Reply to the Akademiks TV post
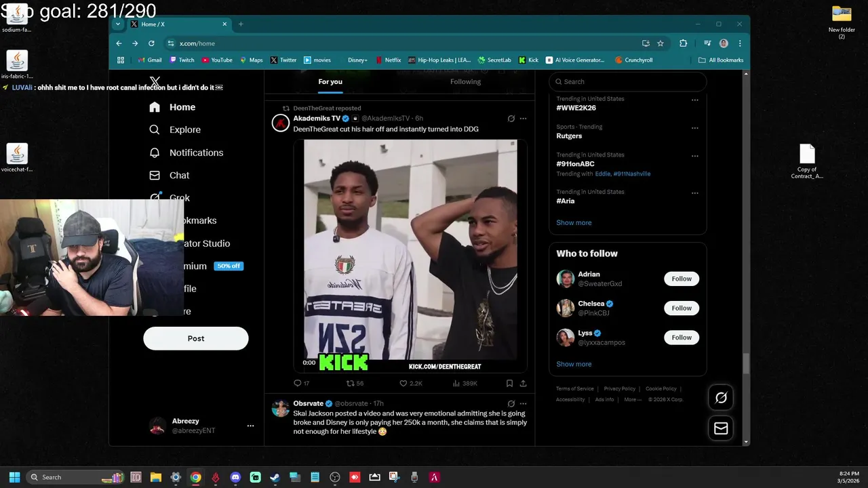 [301, 383]
